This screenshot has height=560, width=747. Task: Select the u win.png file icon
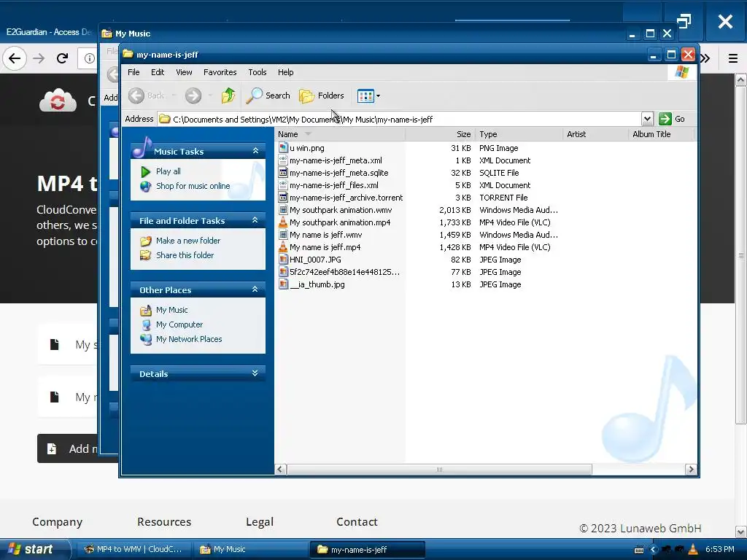pos(283,148)
